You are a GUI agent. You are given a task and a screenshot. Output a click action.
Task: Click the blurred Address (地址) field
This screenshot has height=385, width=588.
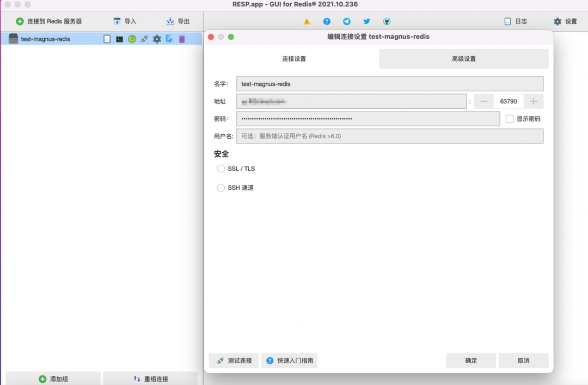tap(351, 101)
